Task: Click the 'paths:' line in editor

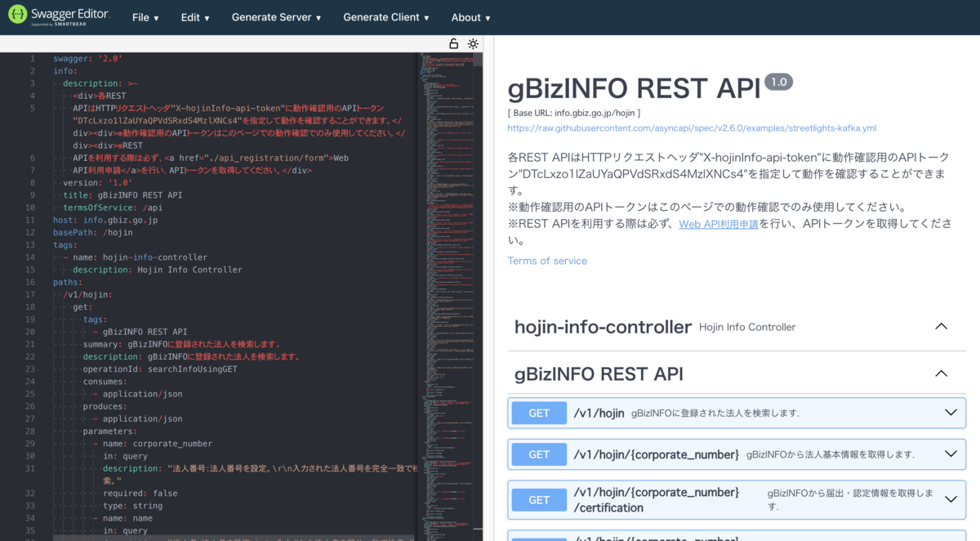Action: (x=68, y=282)
